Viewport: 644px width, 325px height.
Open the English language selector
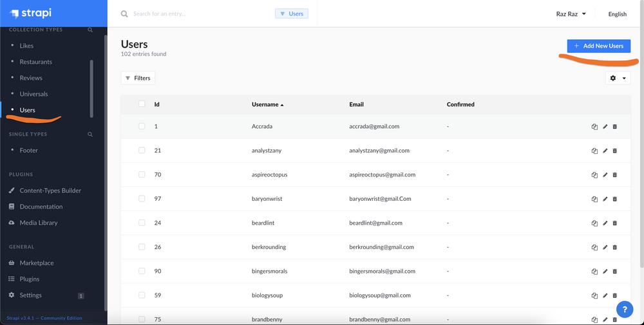[617, 14]
